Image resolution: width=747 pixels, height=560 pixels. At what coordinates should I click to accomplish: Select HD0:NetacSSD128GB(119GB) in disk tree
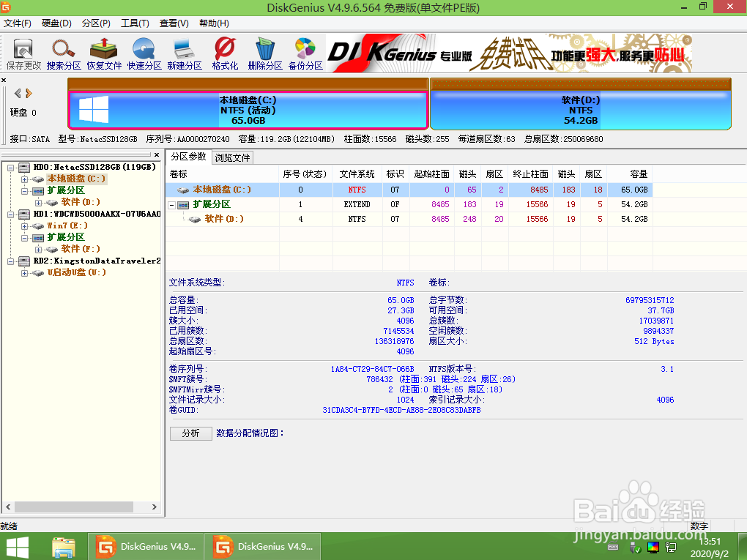click(x=94, y=167)
